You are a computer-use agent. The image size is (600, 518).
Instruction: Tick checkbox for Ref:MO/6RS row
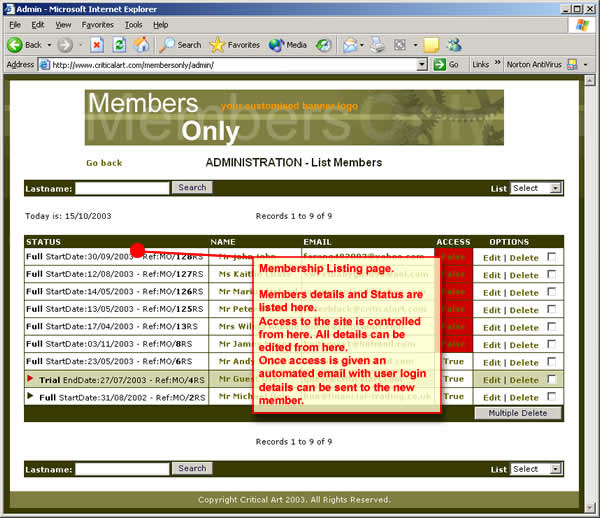tap(551, 362)
